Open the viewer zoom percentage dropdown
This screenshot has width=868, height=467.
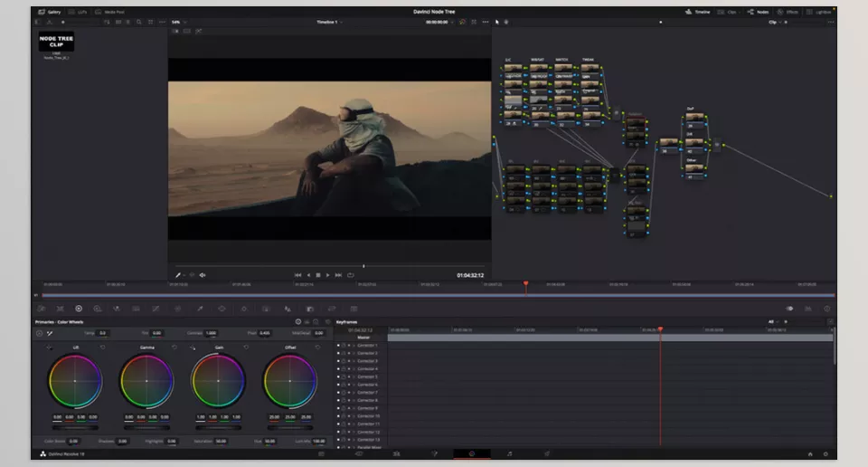(x=178, y=22)
